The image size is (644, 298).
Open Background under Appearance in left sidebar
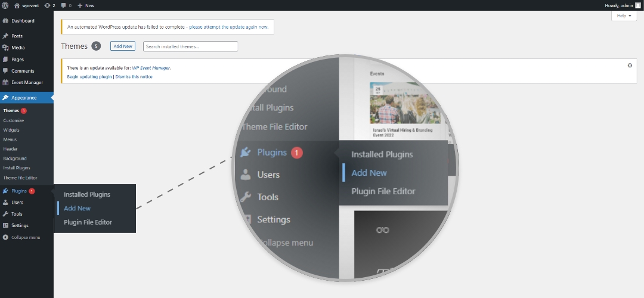(x=15, y=159)
